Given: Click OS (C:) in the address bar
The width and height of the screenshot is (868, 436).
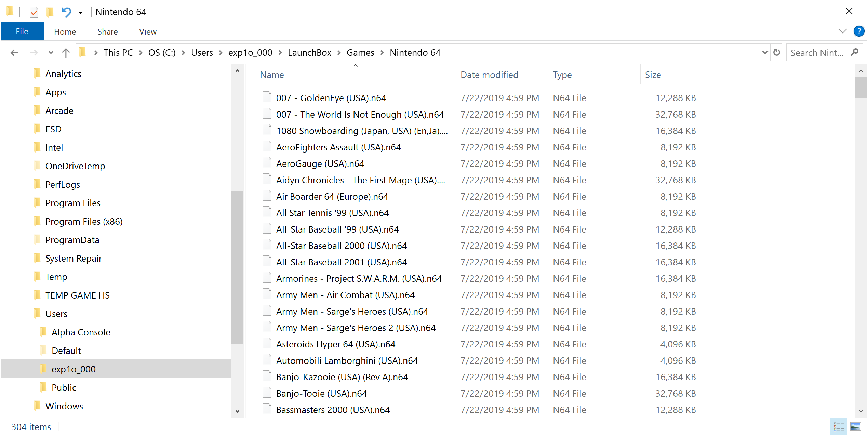Looking at the screenshot, I should click(162, 53).
